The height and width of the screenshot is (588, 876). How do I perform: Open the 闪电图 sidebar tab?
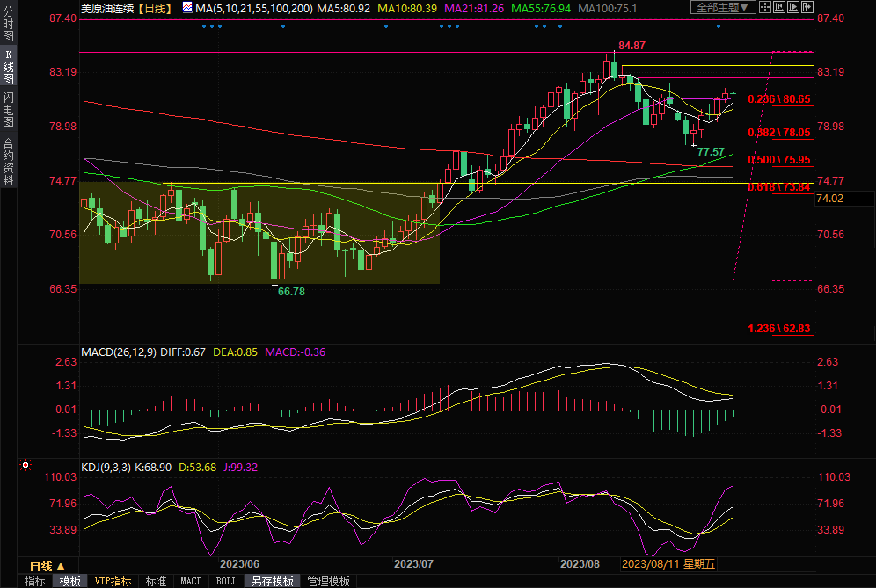pos(9,109)
